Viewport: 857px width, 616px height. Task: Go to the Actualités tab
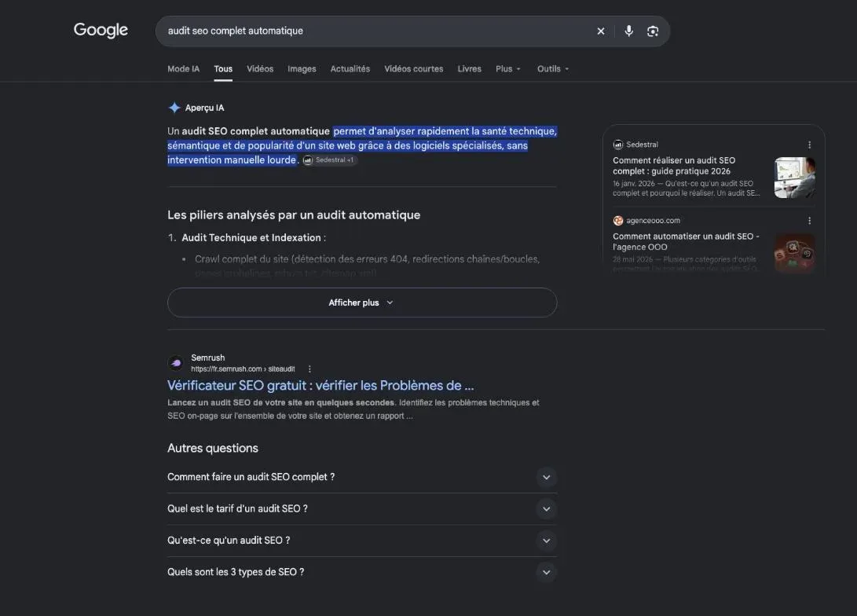pyautogui.click(x=350, y=69)
